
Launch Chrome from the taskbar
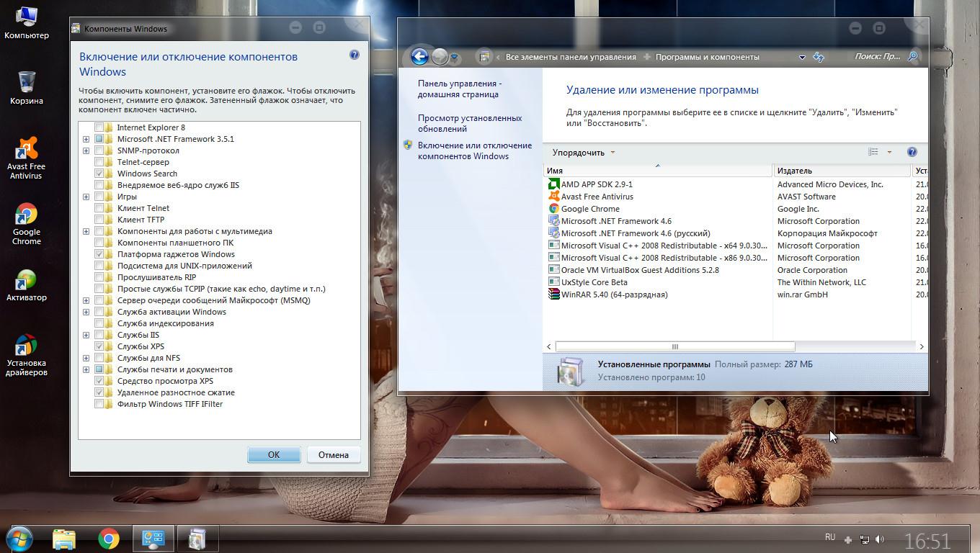pyautogui.click(x=109, y=539)
